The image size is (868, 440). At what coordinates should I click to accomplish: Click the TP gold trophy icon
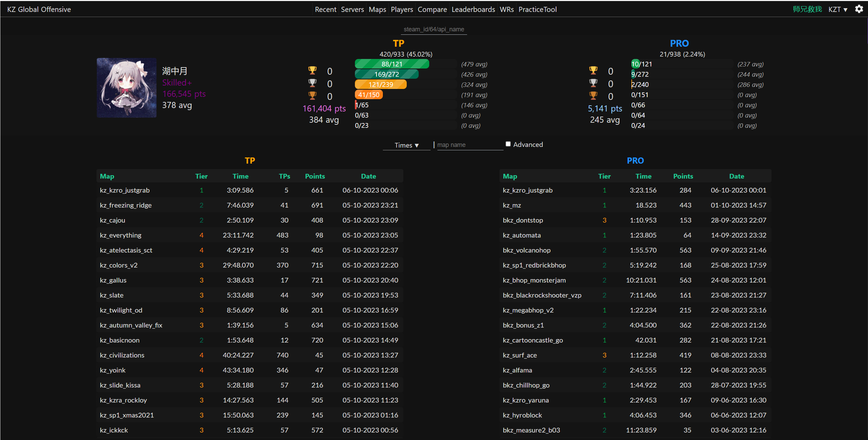pyautogui.click(x=312, y=71)
